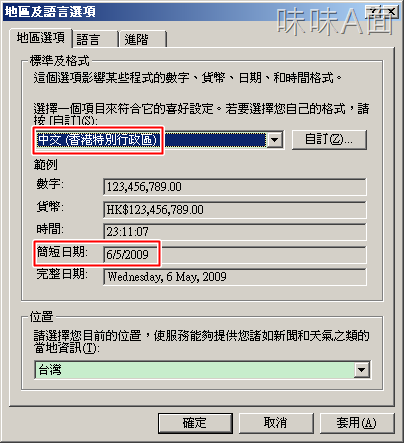Image resolution: width=404 pixels, height=443 pixels.
Task: Click the 時間 sample field 23:11:07
Action: tap(235, 232)
